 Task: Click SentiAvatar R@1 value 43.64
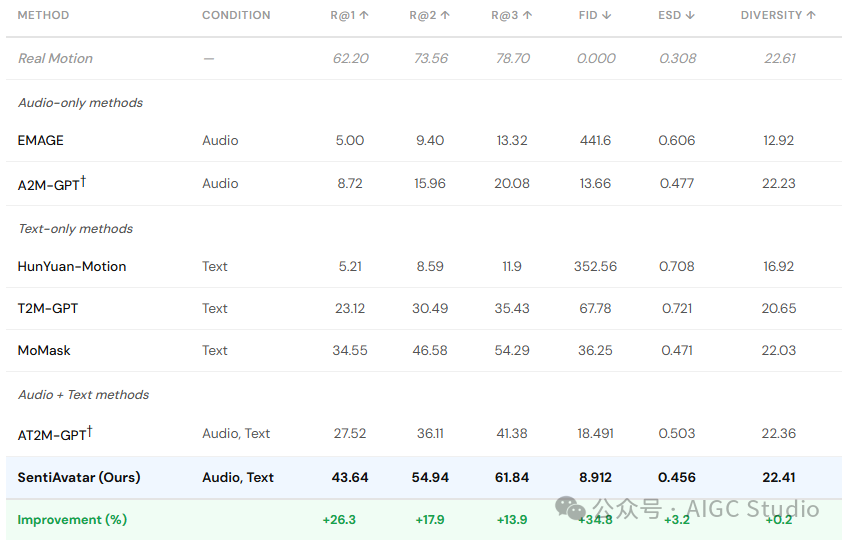[x=350, y=478]
